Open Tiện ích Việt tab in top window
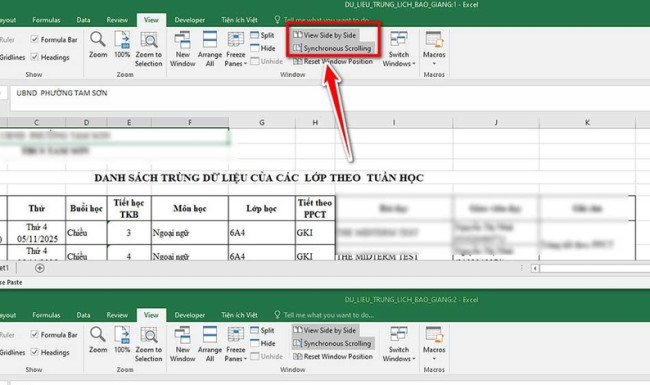This screenshot has height=385, width=650. click(x=239, y=20)
